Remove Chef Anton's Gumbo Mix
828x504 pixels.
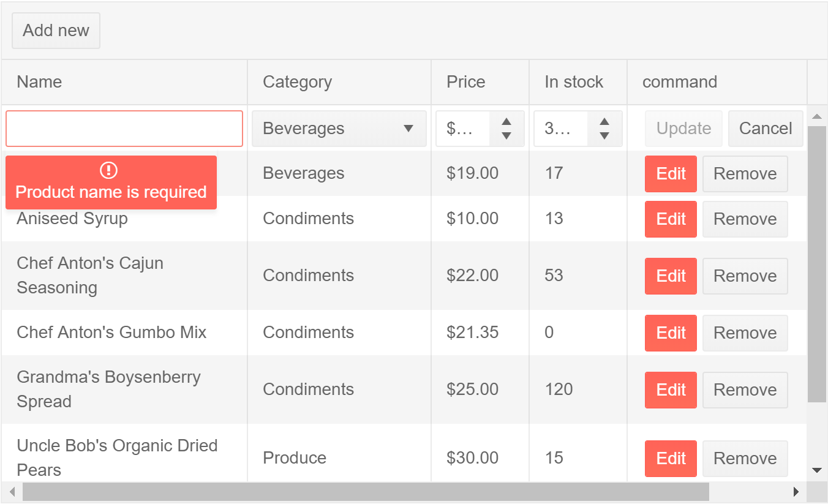coord(745,333)
